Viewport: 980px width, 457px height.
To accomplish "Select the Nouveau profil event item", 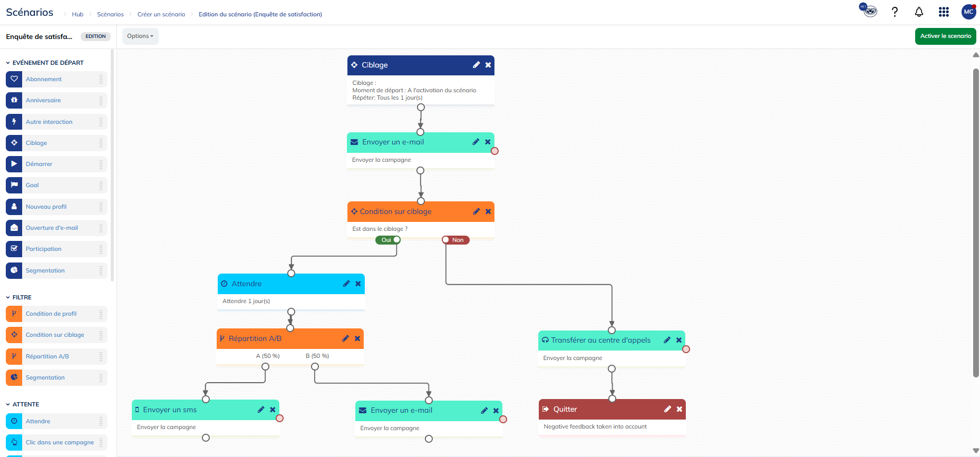I will coord(46,207).
